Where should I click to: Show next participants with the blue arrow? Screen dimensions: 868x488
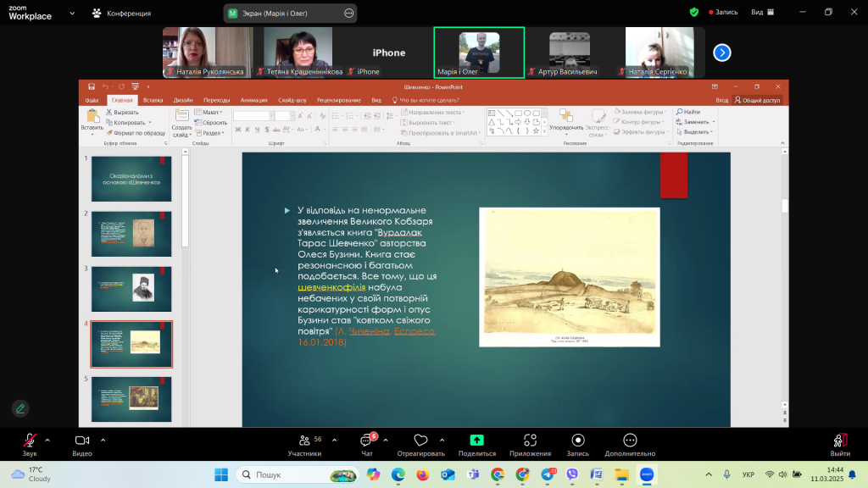tap(721, 53)
